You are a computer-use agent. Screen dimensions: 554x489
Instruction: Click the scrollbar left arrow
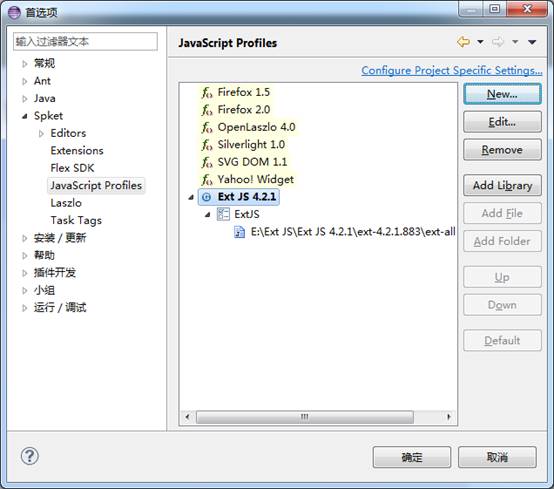187,417
